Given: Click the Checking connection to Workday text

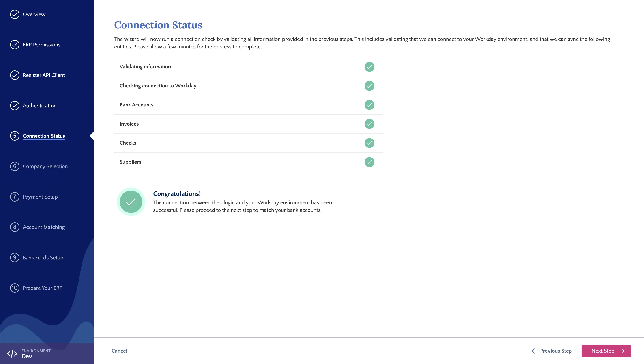Looking at the screenshot, I should (158, 86).
